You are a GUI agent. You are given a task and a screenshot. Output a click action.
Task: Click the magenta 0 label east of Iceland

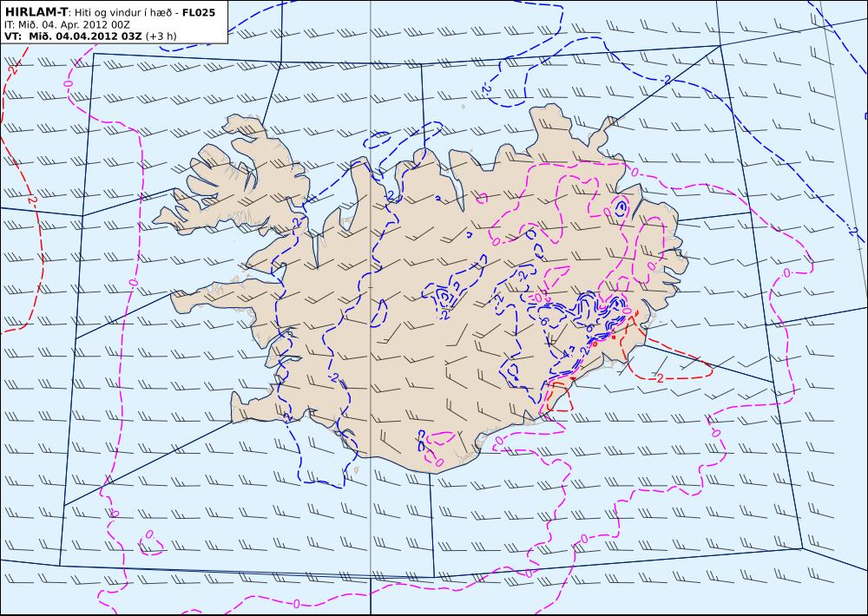[x=786, y=272]
